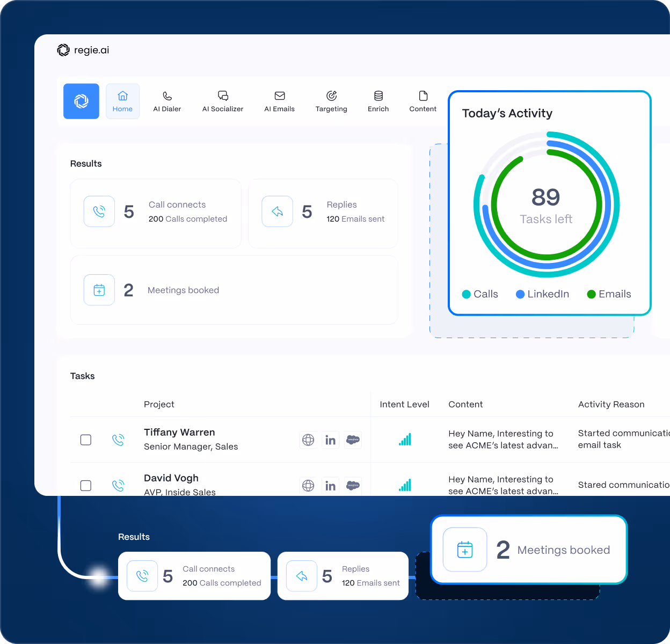The image size is (670, 644).
Task: Open Tiffany Warren's Salesforce icon
Action: pyautogui.click(x=353, y=440)
